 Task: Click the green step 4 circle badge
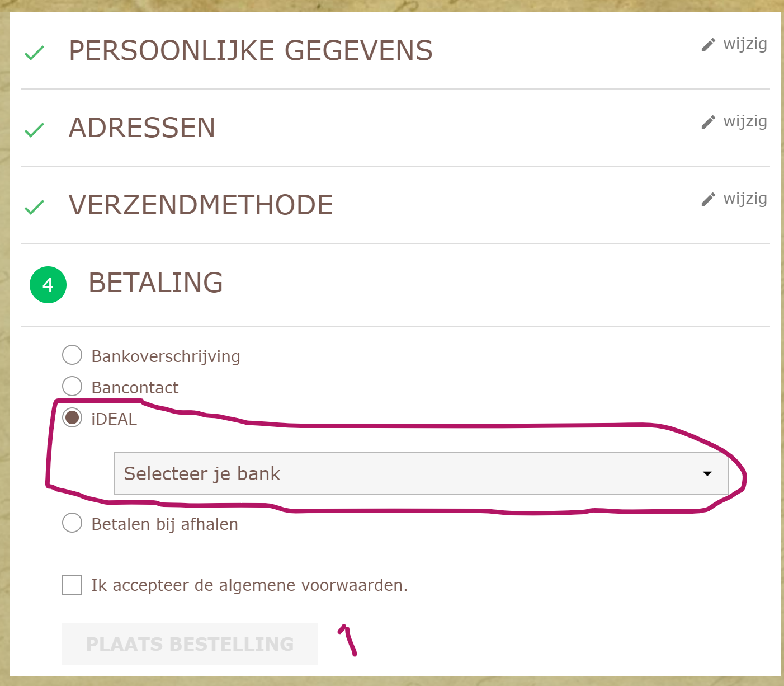pyautogui.click(x=48, y=285)
